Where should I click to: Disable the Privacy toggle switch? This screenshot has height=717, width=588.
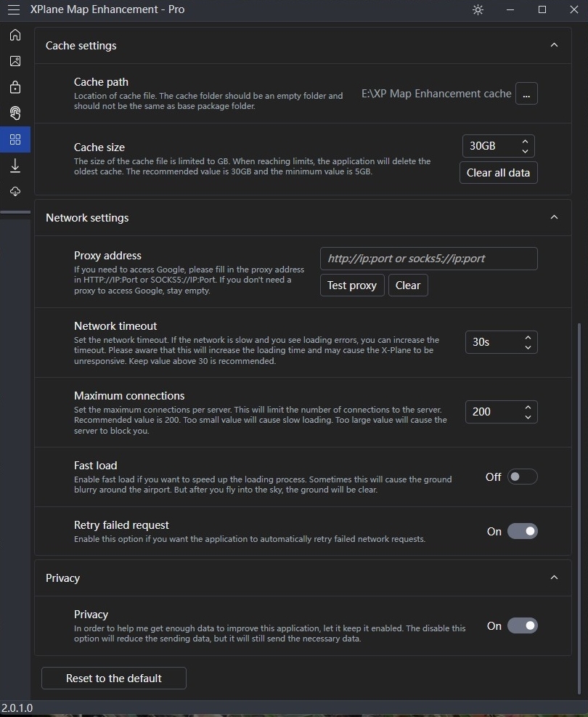(x=522, y=625)
